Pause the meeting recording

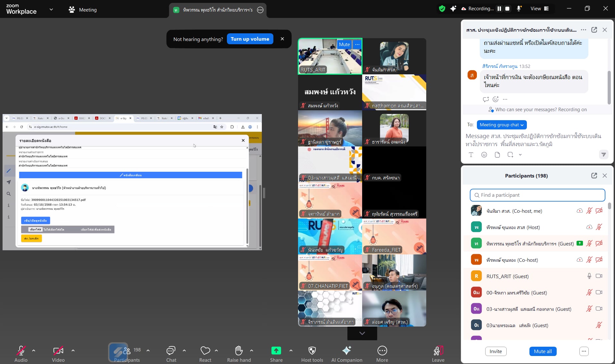499,9
